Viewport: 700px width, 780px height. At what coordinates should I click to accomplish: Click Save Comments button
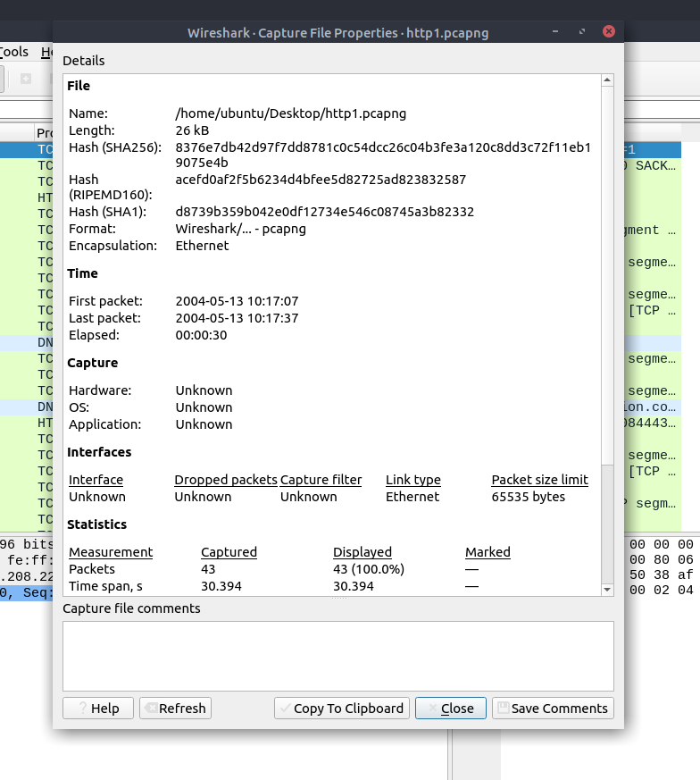point(553,708)
